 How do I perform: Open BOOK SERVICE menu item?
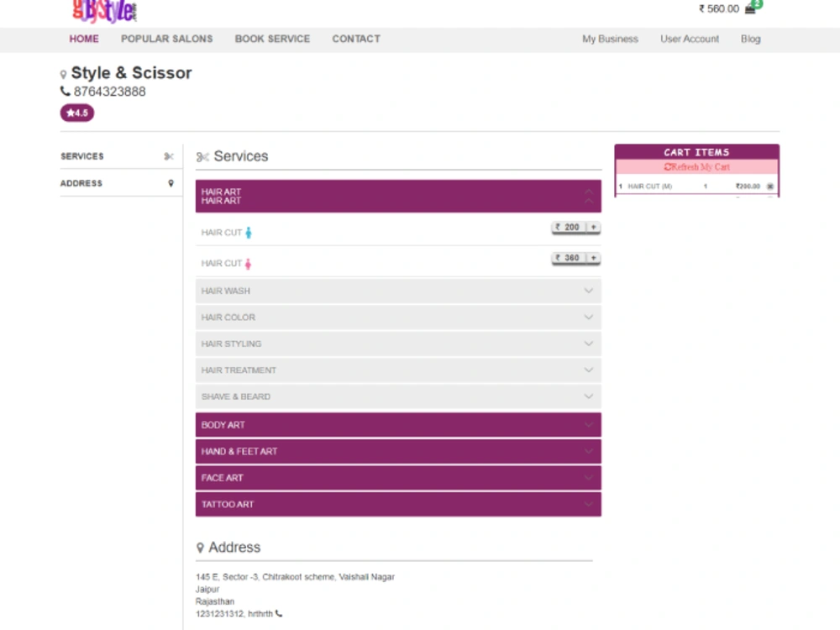pyautogui.click(x=272, y=39)
